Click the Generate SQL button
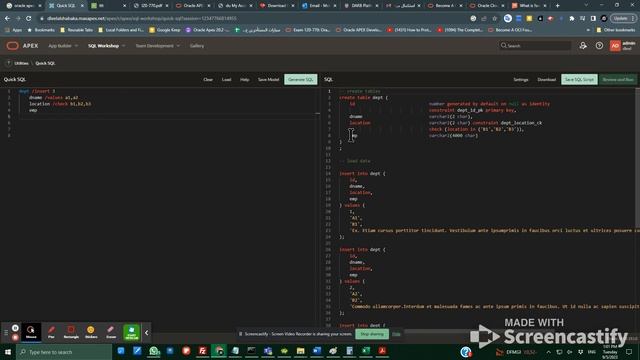 [300, 80]
